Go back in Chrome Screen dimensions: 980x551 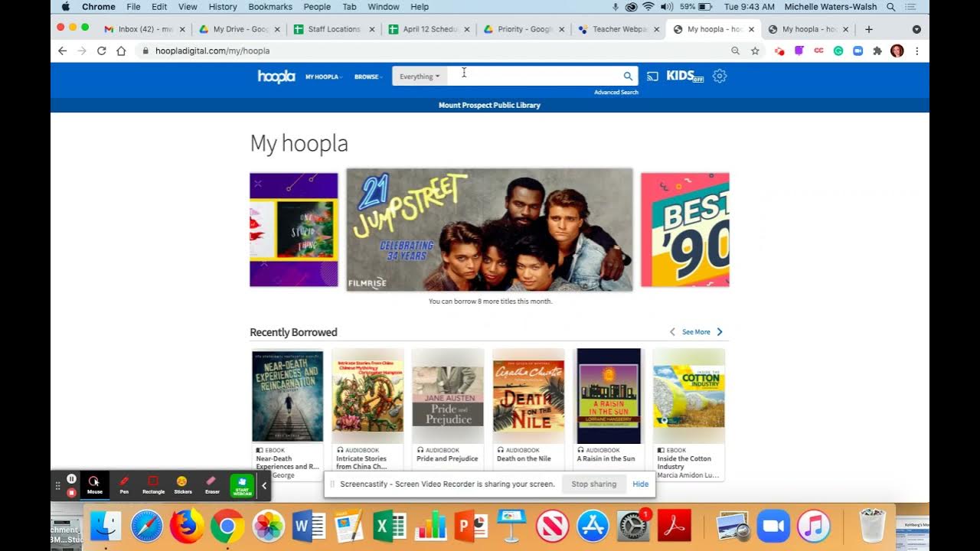coord(63,51)
